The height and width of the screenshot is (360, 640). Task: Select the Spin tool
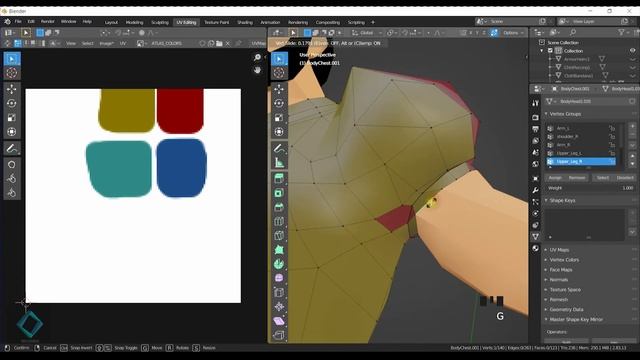tap(279, 264)
